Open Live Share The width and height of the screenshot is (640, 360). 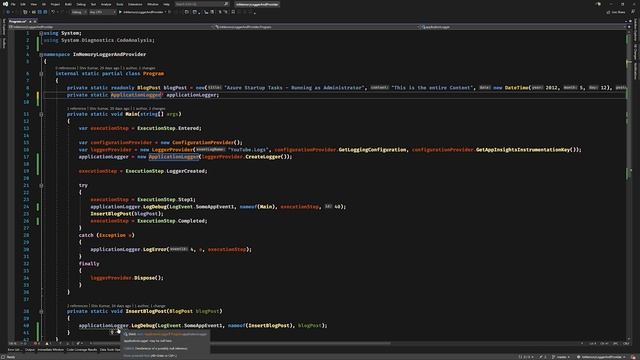pos(616,12)
